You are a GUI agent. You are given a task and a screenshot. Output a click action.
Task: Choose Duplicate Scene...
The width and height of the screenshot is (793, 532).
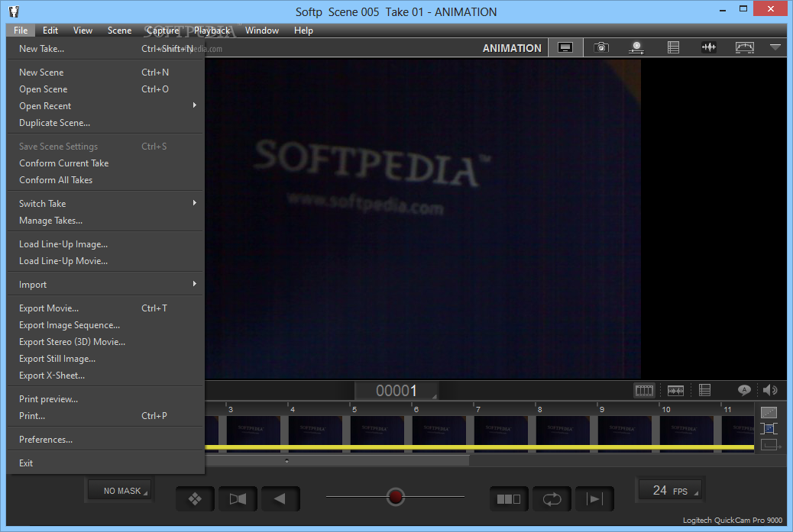click(x=105, y=123)
